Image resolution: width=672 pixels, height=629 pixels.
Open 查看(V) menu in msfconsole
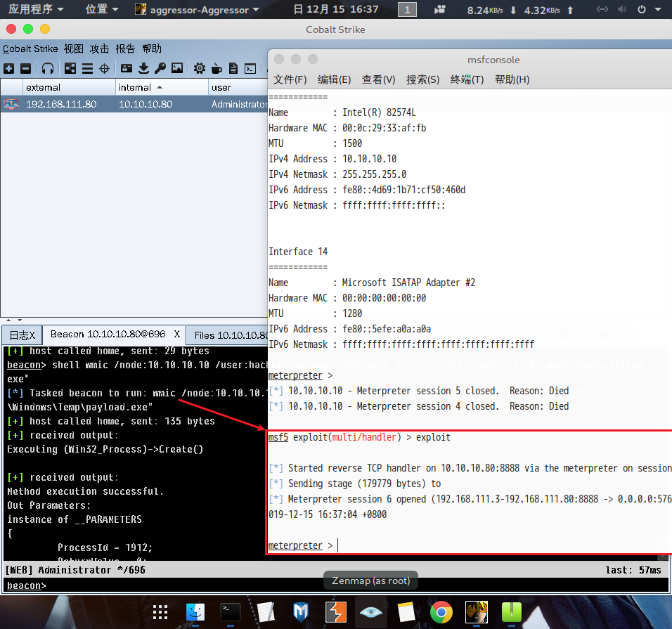[x=378, y=79]
